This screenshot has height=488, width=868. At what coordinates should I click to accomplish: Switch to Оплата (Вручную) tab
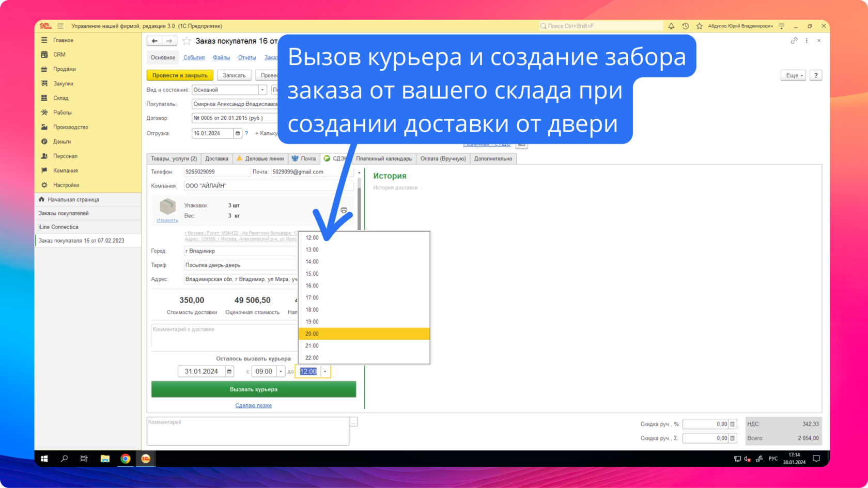click(443, 159)
